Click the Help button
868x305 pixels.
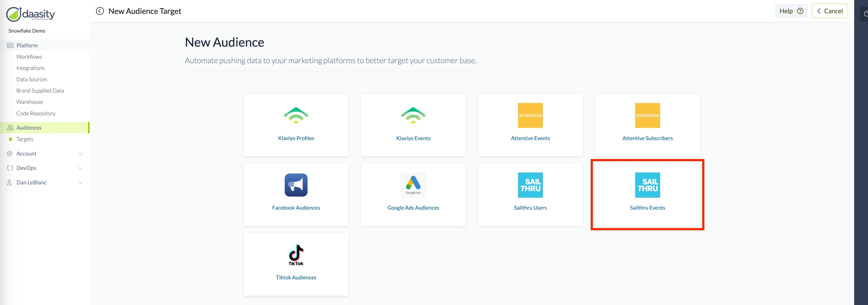pos(791,11)
